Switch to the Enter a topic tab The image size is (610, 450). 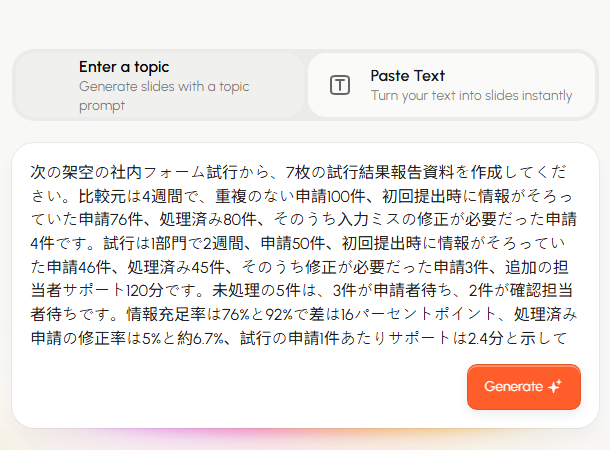[160, 85]
